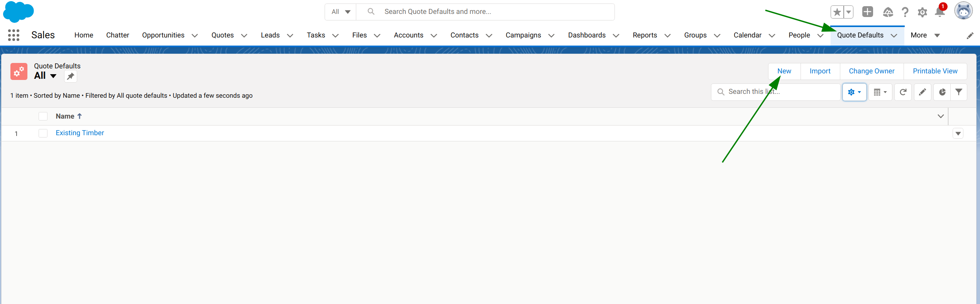Click the Quote Defaults object icon

click(x=19, y=71)
